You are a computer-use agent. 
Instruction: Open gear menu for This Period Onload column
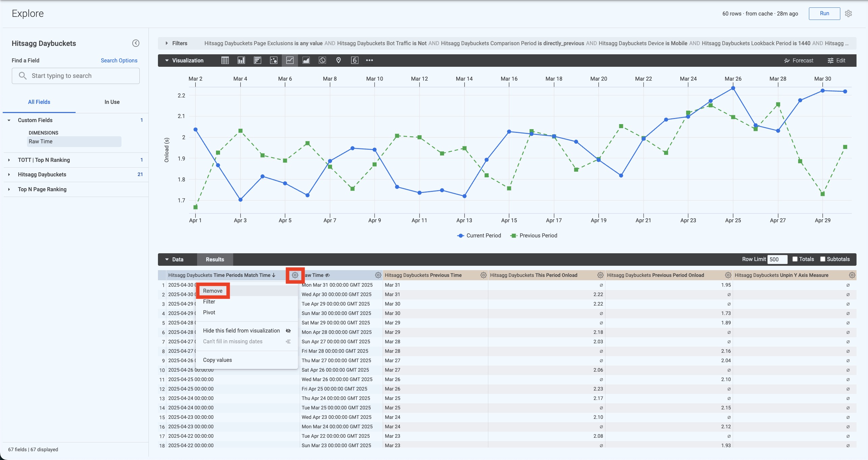600,275
